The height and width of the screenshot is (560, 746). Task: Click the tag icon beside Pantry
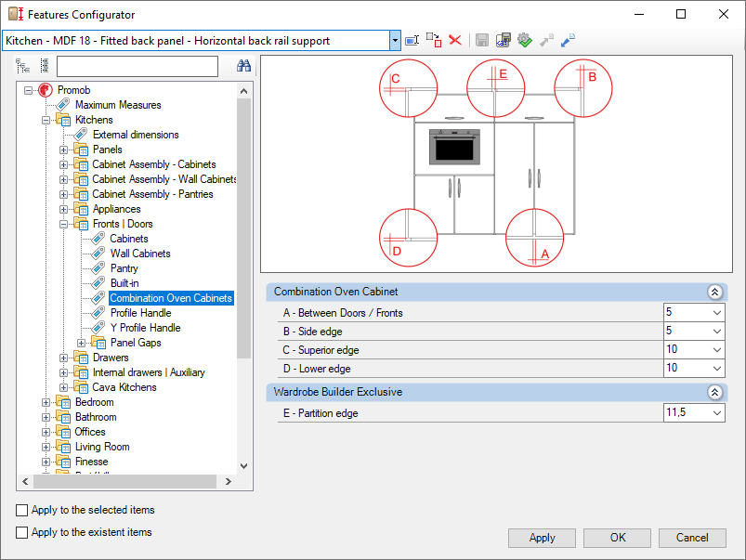(x=98, y=267)
